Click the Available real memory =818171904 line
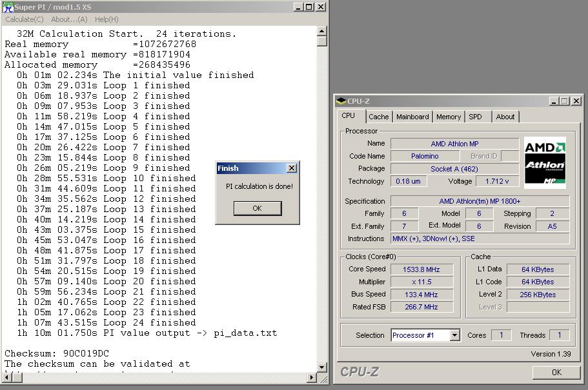The image size is (588, 390). pos(97,54)
